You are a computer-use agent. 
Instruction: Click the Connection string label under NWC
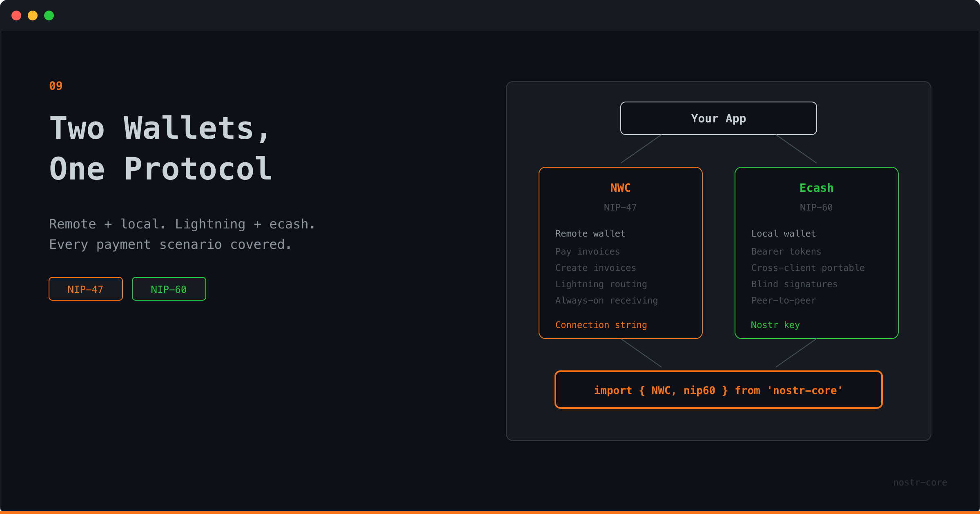point(601,325)
